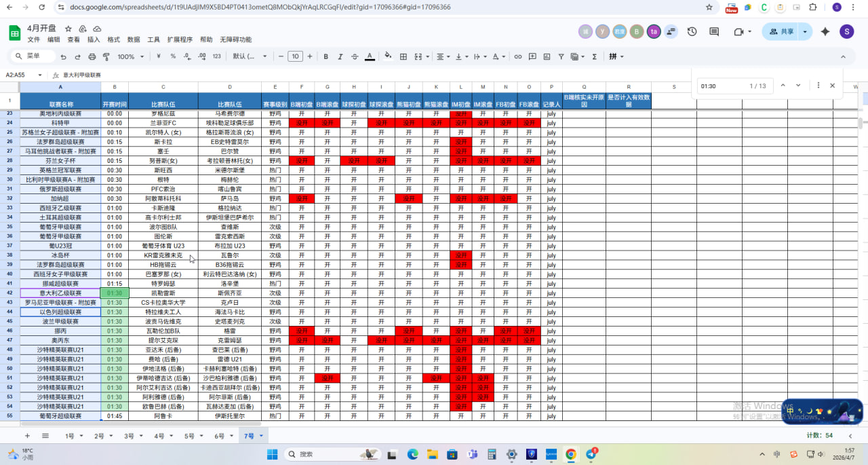Click the 菜单 menu search field

coord(33,56)
